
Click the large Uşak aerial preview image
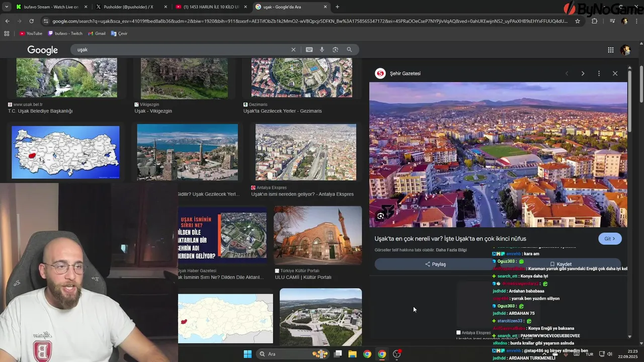coord(498,155)
